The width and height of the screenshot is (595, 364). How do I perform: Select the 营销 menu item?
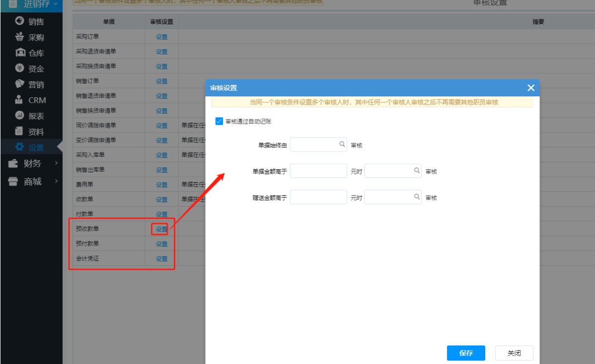click(x=36, y=84)
